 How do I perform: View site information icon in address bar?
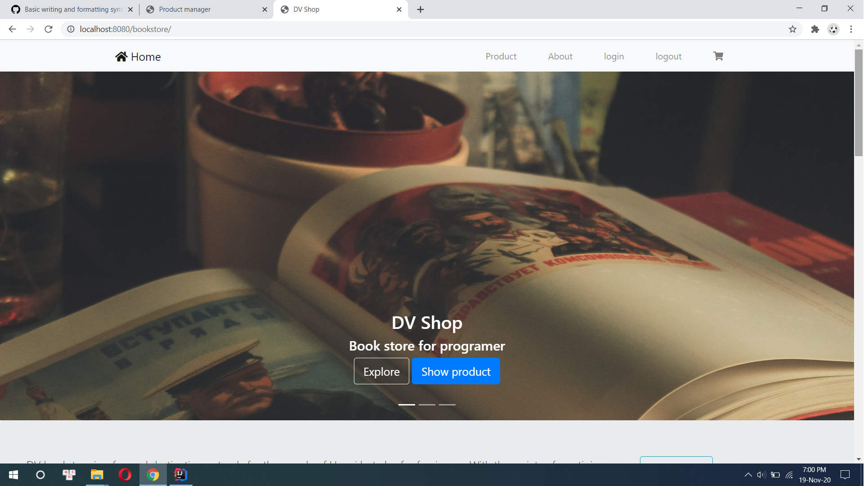point(71,29)
